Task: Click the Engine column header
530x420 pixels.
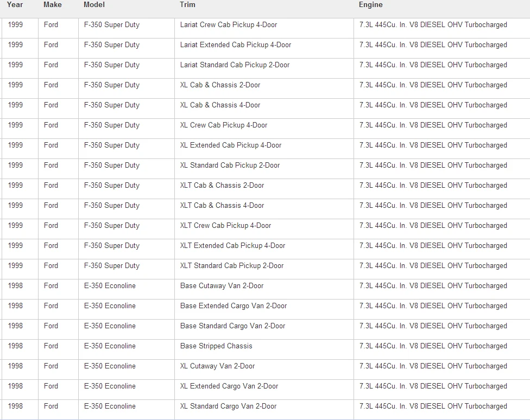Action: click(x=371, y=5)
